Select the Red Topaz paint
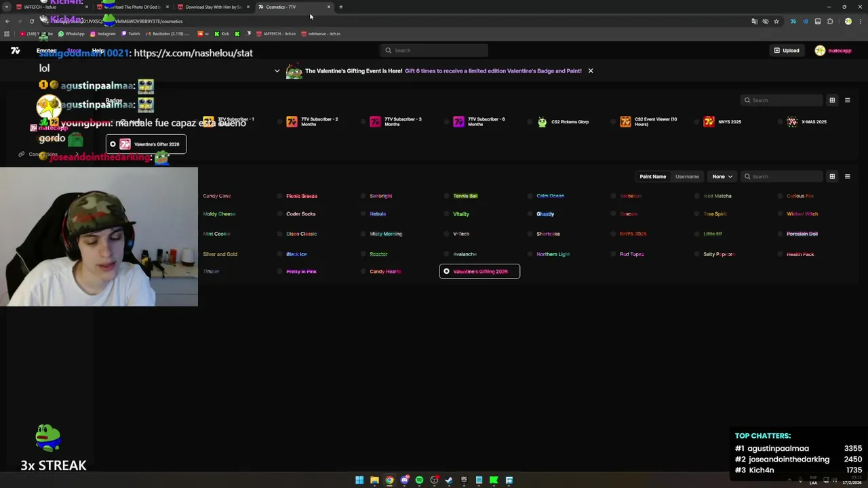868x488 pixels. point(631,254)
